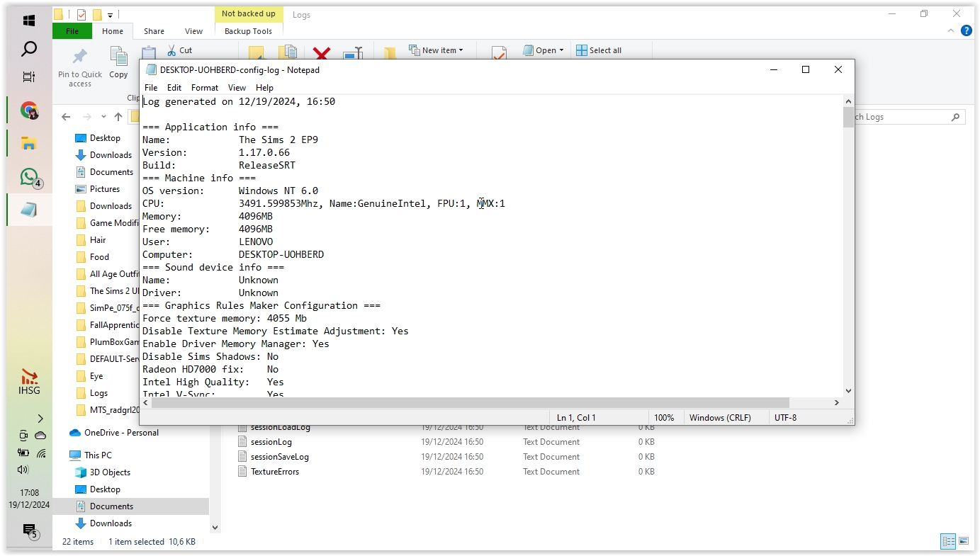Click the Select all button

click(x=599, y=50)
